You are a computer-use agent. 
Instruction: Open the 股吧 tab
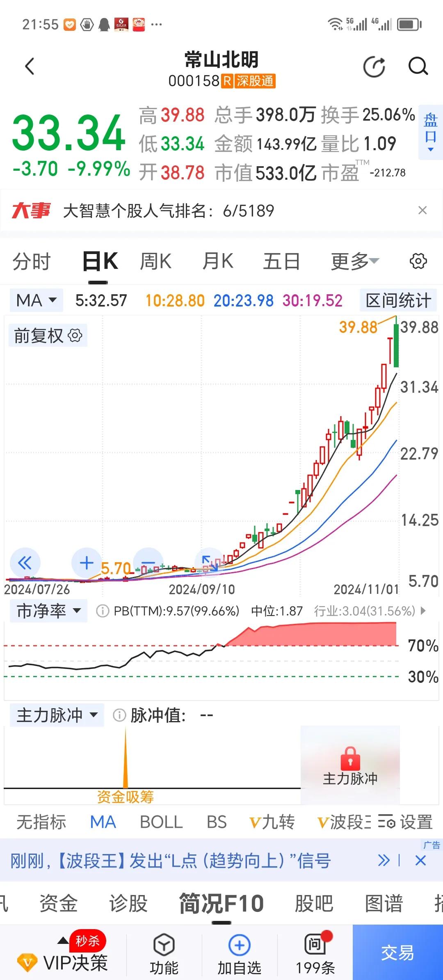point(314,903)
